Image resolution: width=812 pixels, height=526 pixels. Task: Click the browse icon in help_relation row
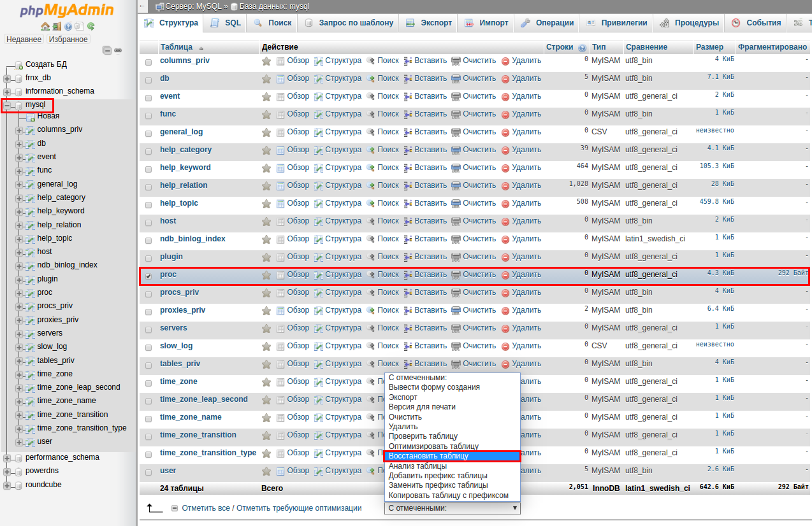(280, 186)
